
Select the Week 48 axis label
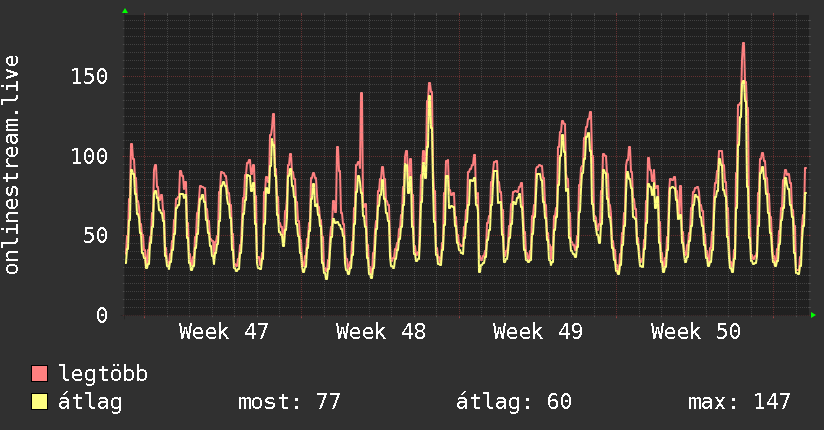pyautogui.click(x=380, y=332)
